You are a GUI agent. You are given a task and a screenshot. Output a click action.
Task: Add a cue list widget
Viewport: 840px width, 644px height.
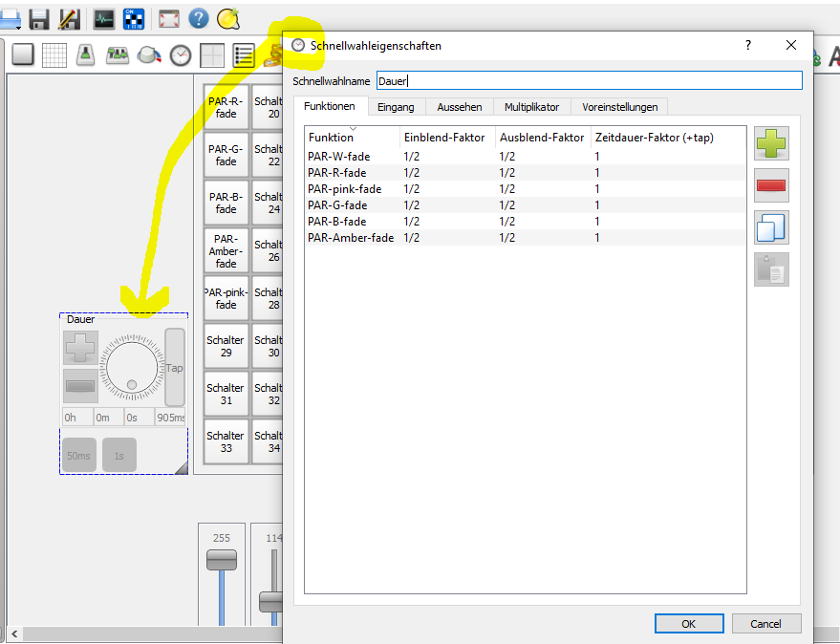[x=244, y=55]
